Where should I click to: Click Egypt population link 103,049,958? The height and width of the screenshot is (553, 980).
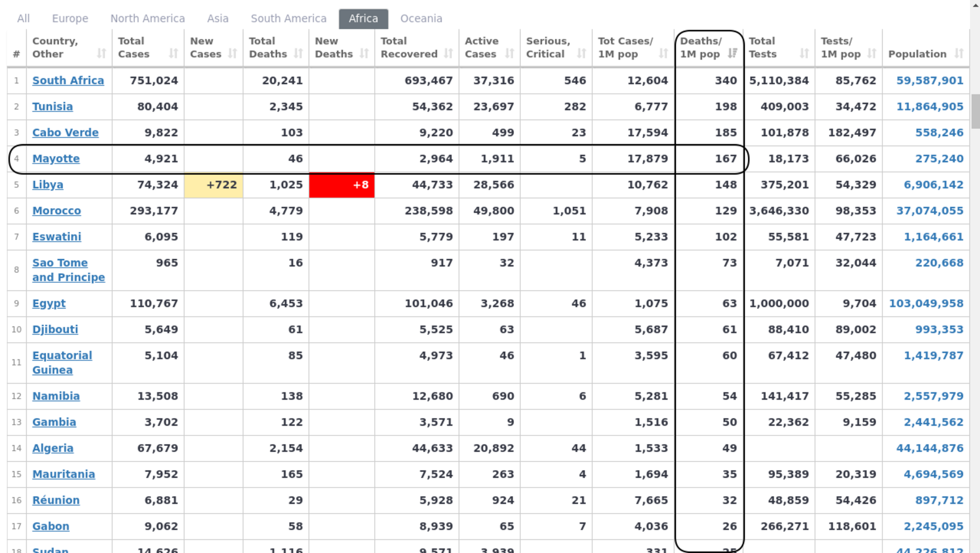pyautogui.click(x=926, y=303)
